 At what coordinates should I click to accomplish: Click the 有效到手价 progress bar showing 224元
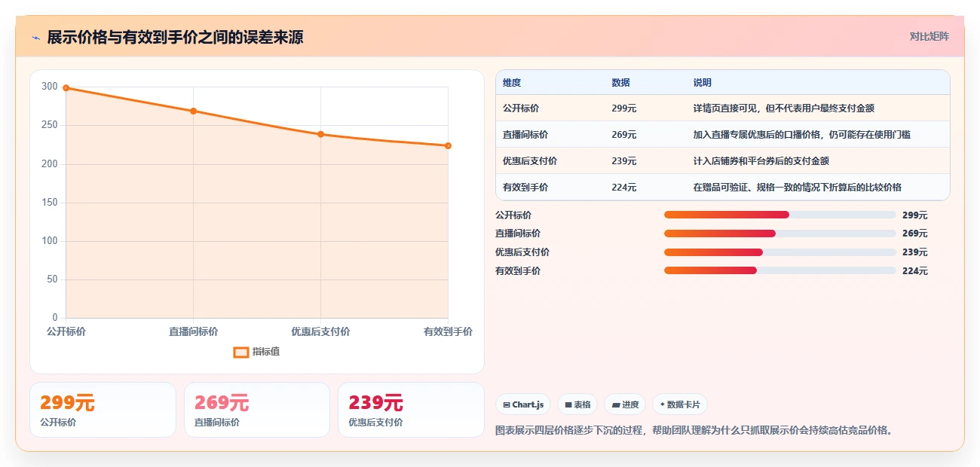pos(779,270)
